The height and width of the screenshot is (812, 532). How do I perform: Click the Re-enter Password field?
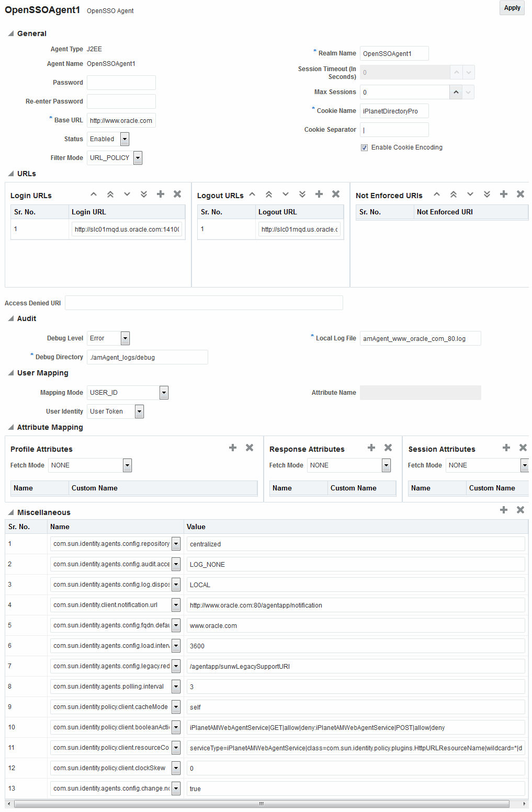(121, 101)
